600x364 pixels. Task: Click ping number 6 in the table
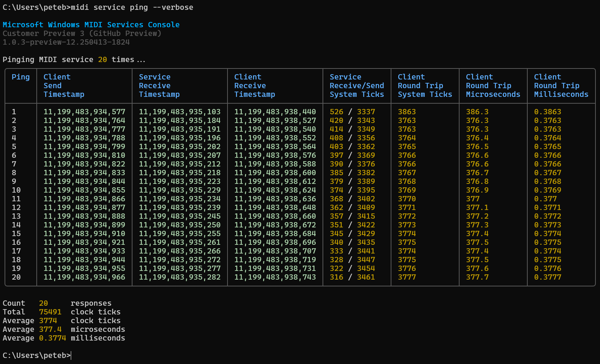[x=14, y=155]
